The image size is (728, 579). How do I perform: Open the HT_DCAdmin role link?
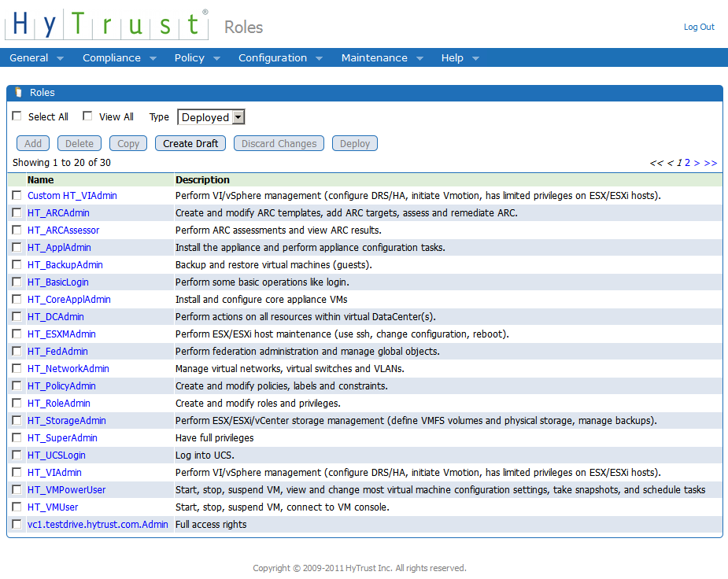click(x=56, y=316)
